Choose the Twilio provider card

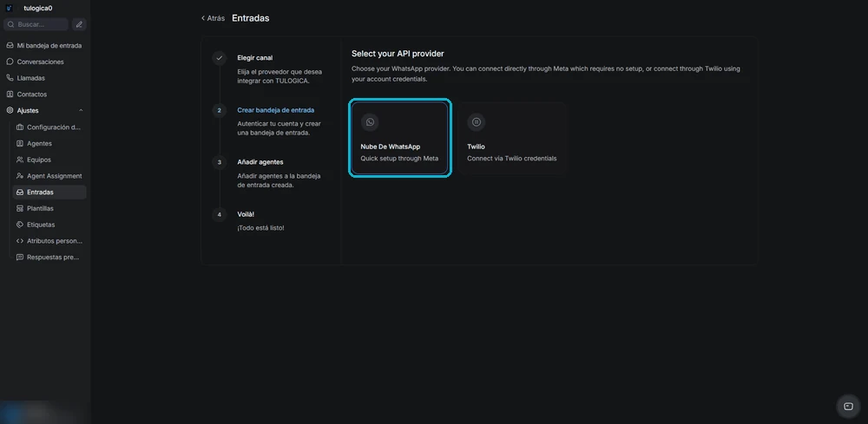coord(512,139)
